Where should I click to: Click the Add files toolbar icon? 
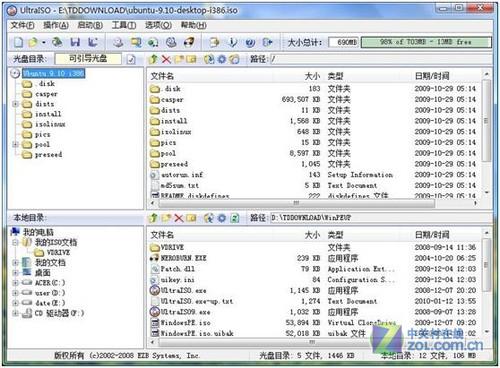(214, 42)
